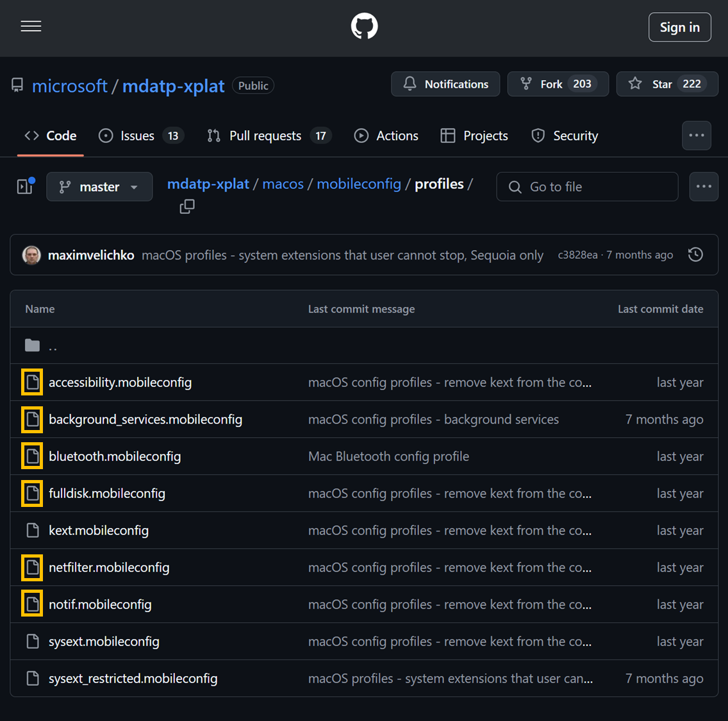Open background_services.mobileconfig file
This screenshot has width=728, height=721.
tap(145, 419)
